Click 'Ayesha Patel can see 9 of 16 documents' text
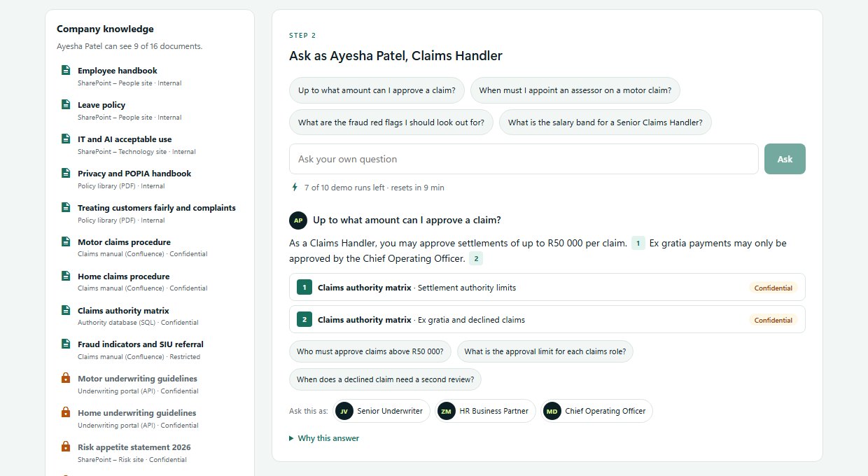Image resolution: width=868 pixels, height=476 pixels. 129,46
